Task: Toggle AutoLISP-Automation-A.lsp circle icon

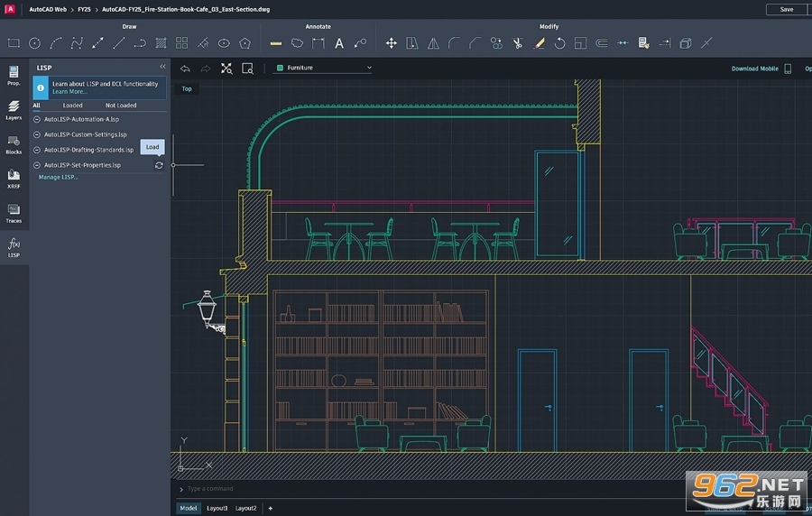Action: [x=37, y=119]
